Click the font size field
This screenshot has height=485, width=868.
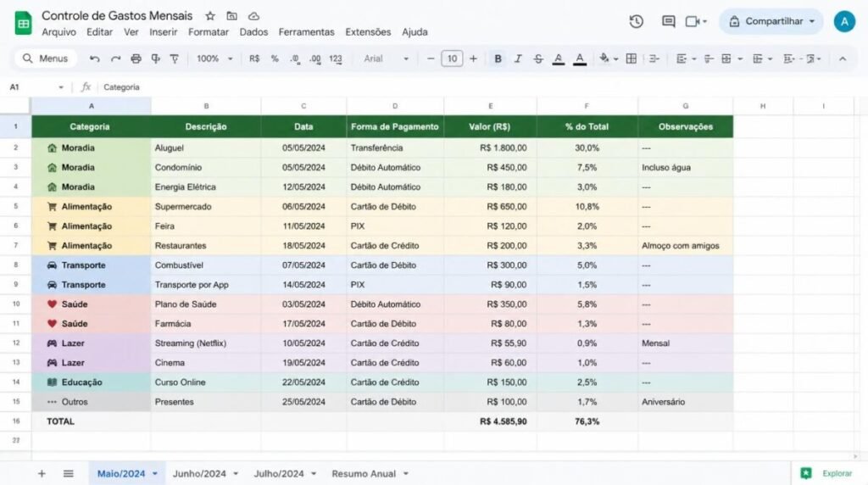pos(452,59)
